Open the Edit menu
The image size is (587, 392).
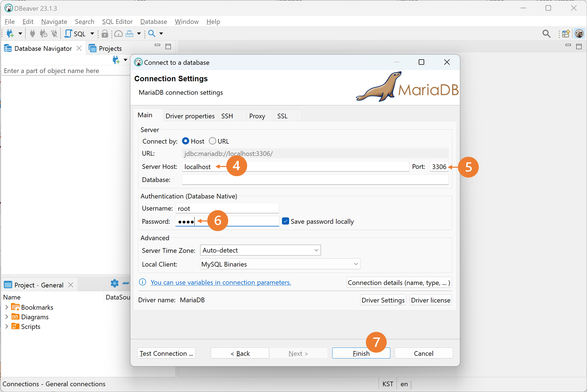pos(28,21)
